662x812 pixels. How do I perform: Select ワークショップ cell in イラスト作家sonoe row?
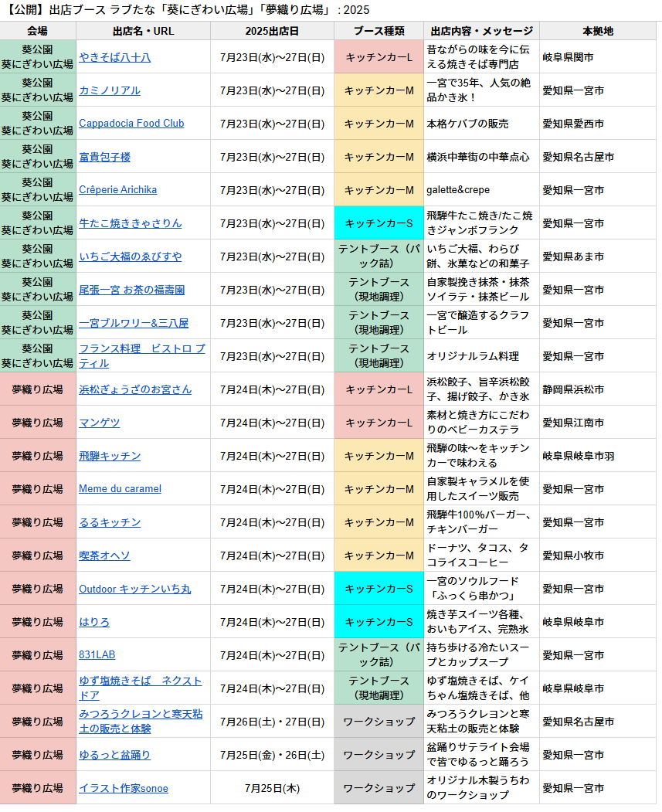(379, 788)
